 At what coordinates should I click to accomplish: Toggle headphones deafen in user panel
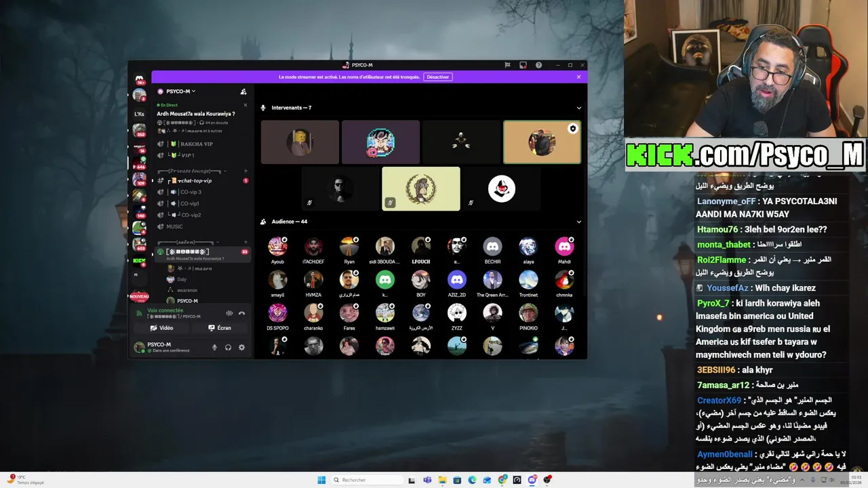pyautogui.click(x=228, y=348)
